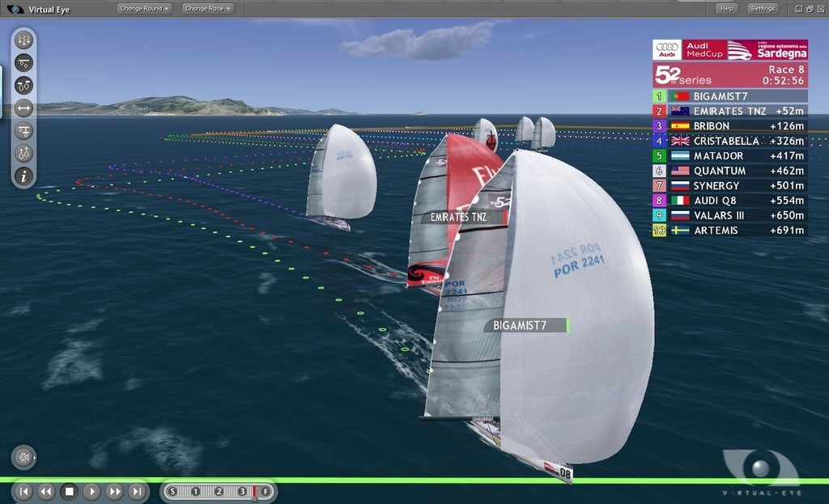Jump to leg 3 marker on timeline
This screenshot has height=504, width=829.
[x=242, y=492]
